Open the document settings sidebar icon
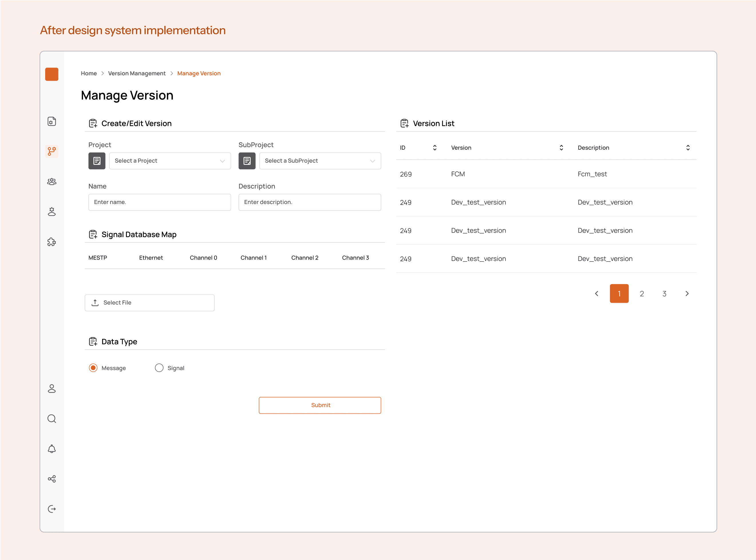Screen dimensions: 756x560 [x=52, y=121]
